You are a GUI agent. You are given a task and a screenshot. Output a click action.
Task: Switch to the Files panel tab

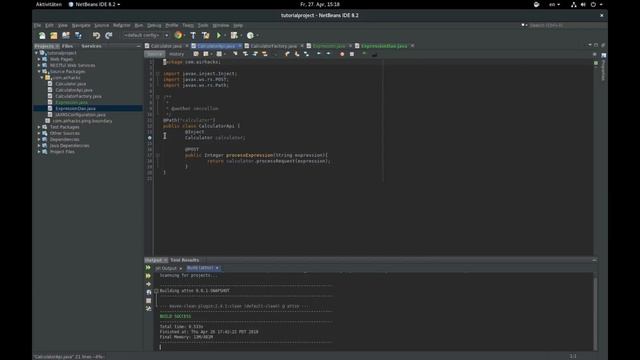coord(67,46)
